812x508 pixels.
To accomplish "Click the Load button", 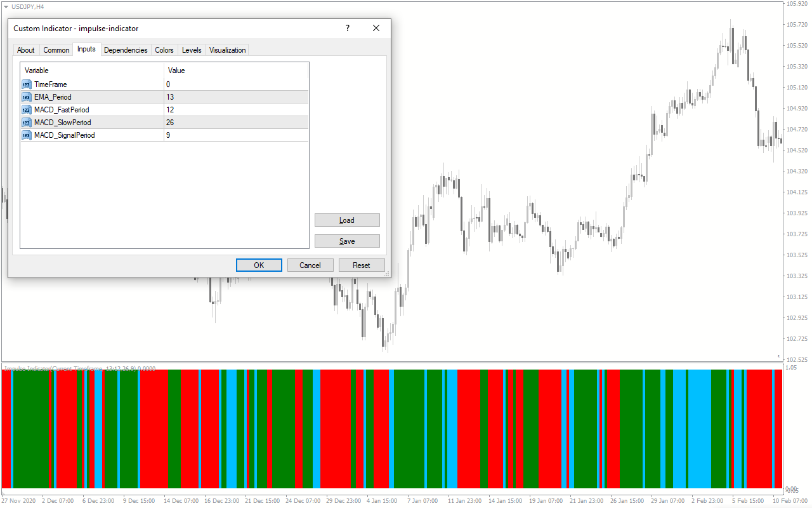I will 347,220.
